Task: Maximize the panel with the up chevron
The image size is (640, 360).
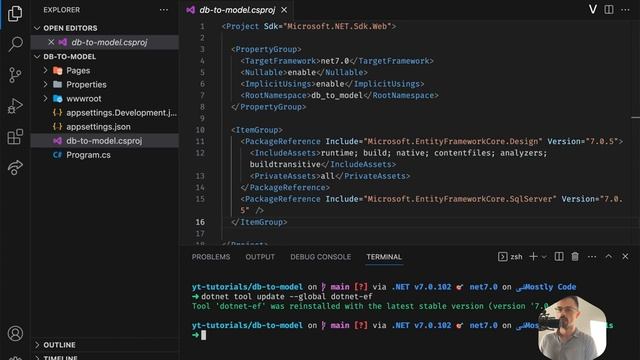Action: pos(609,256)
